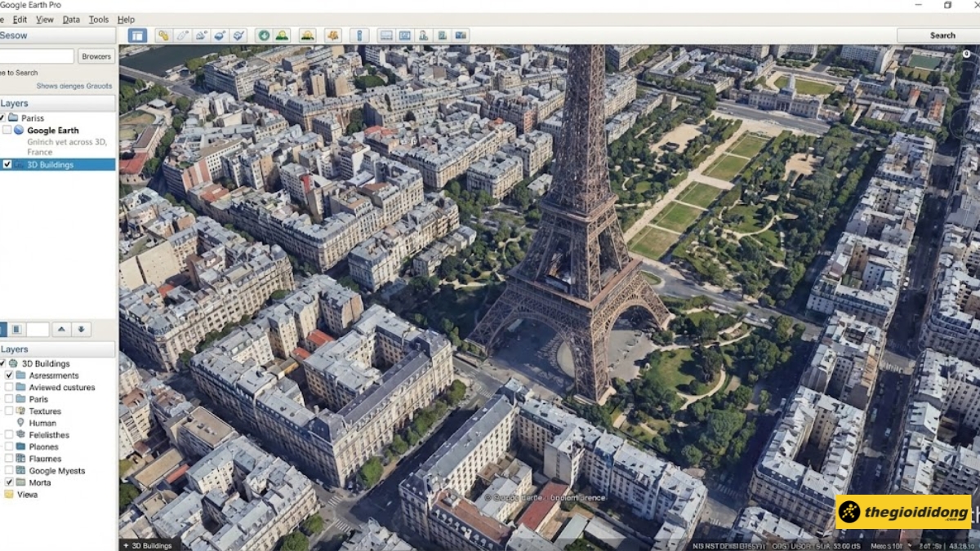The image size is (980, 551).
Task: Enable the Paris layer checkbox
Action: pyautogui.click(x=11, y=399)
